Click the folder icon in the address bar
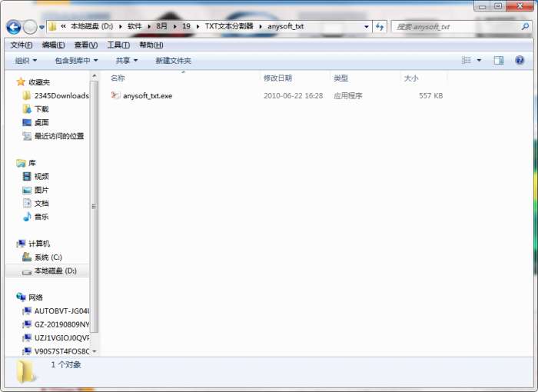 coord(52,26)
